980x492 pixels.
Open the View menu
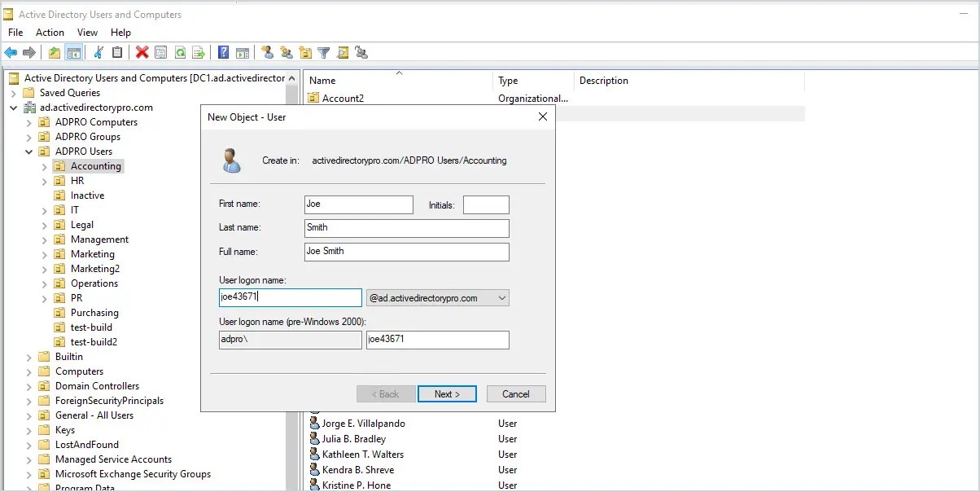pyautogui.click(x=87, y=32)
